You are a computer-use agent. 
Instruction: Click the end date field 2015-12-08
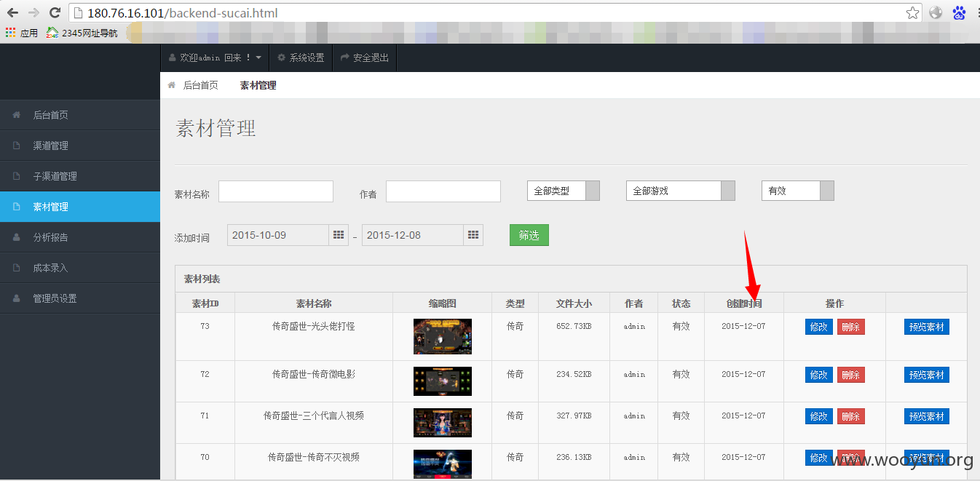pyautogui.click(x=413, y=235)
